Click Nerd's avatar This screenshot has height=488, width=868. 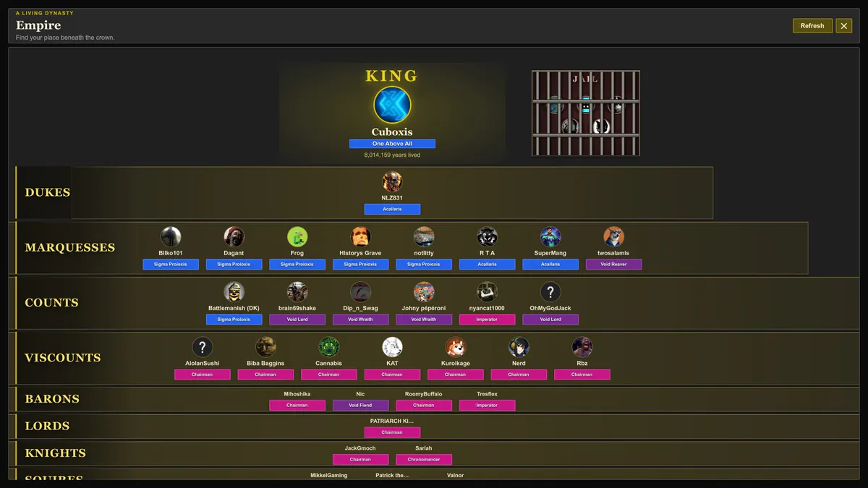pos(519,346)
